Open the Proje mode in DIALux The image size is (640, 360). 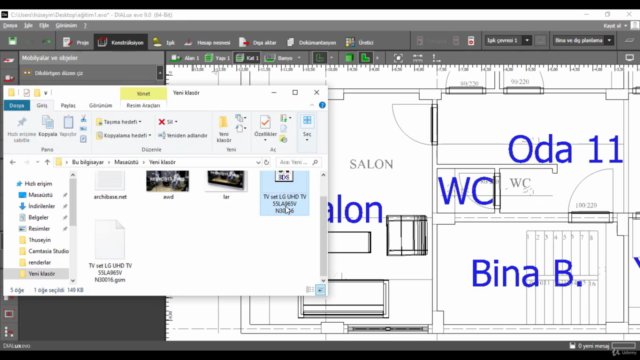pos(76,42)
